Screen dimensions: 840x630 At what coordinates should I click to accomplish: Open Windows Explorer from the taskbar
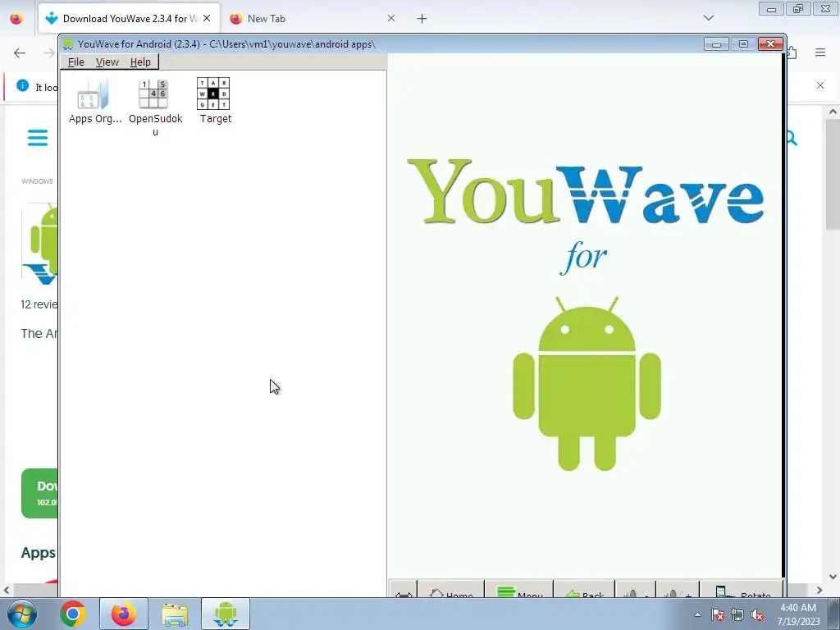pos(175,614)
